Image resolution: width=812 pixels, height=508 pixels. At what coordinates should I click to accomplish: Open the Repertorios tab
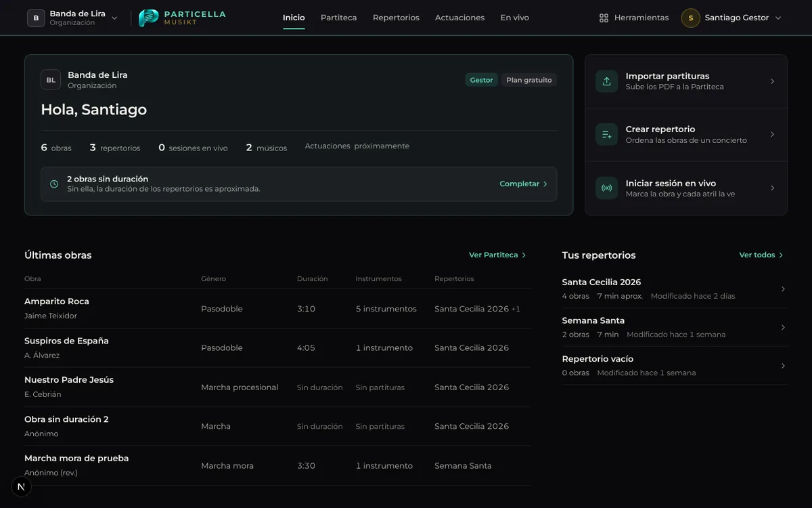[396, 18]
